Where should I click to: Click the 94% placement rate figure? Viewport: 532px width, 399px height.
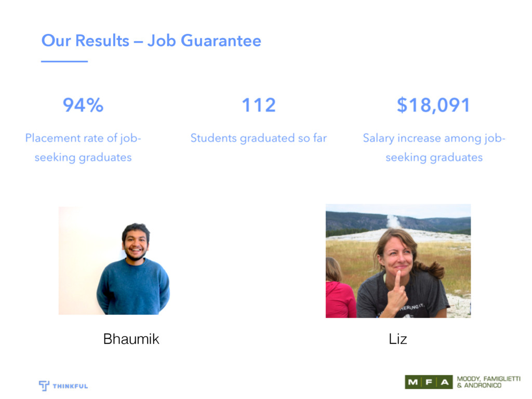(83, 105)
